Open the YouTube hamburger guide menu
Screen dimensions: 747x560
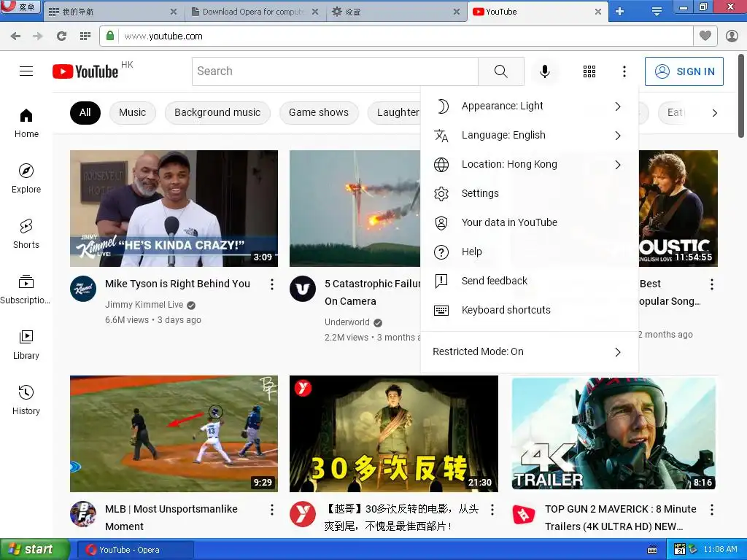pos(26,71)
